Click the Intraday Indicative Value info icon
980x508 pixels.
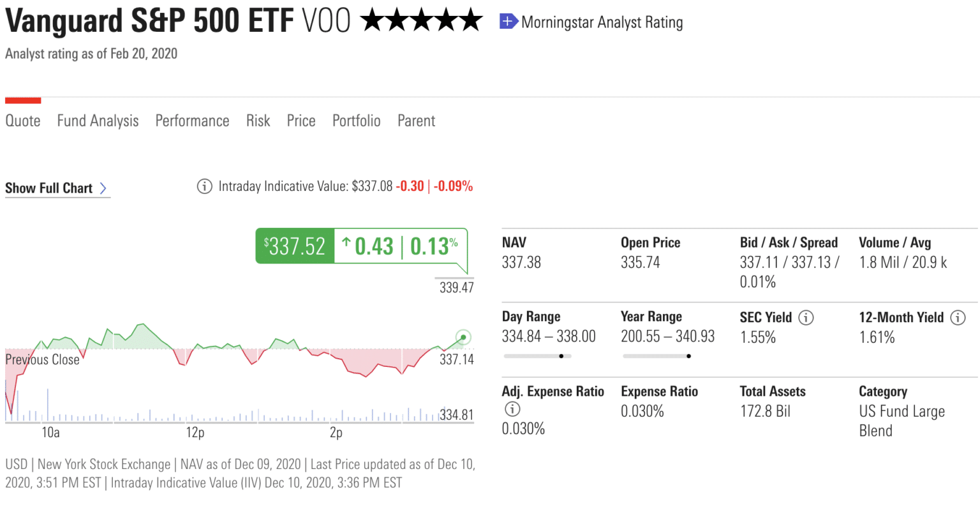pos(204,186)
